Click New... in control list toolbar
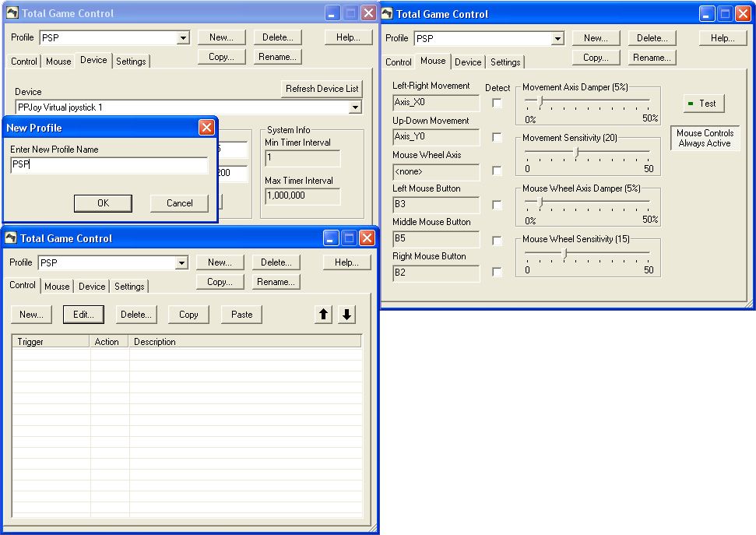Image resolution: width=756 pixels, height=535 pixels. (31, 315)
